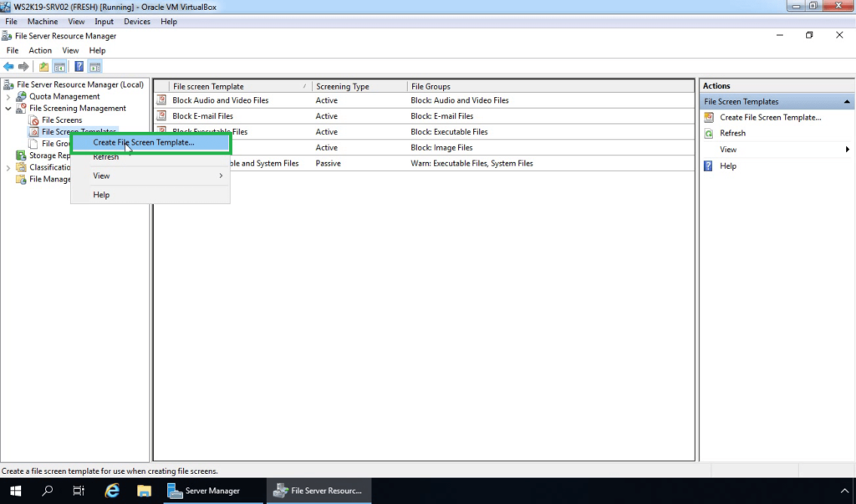Image resolution: width=856 pixels, height=504 pixels.
Task: Click Create File Screen Template link in Actions pane
Action: point(770,117)
